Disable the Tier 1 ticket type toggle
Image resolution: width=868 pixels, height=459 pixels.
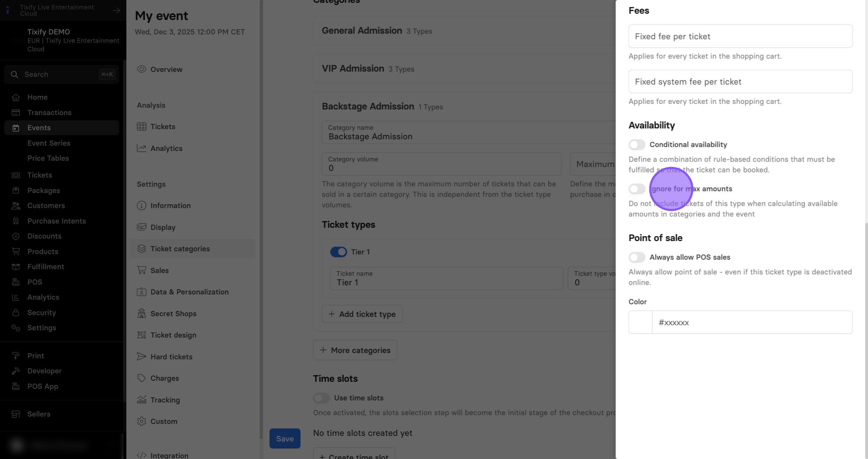click(x=338, y=252)
